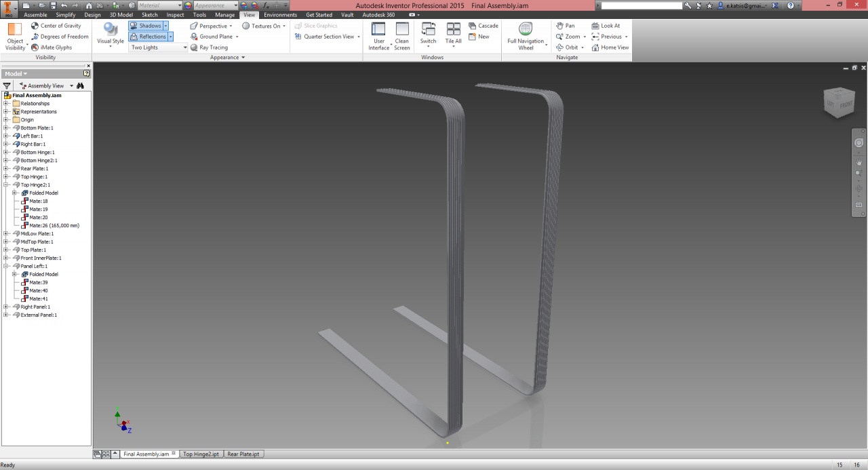868x470 pixels.
Task: Expand the Bottom Plate:1 tree node
Action: pos(6,128)
